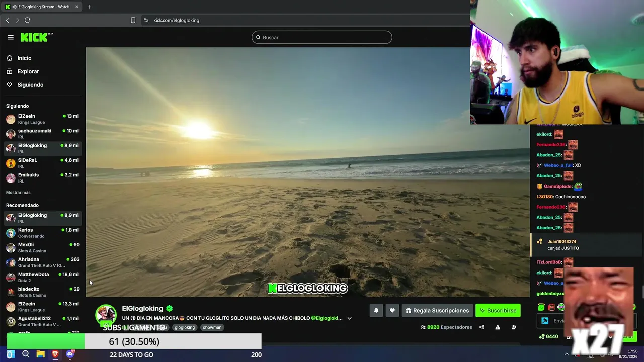The height and width of the screenshot is (362, 644).
Task: Open File Explorer from taskbar
Action: tap(40, 354)
